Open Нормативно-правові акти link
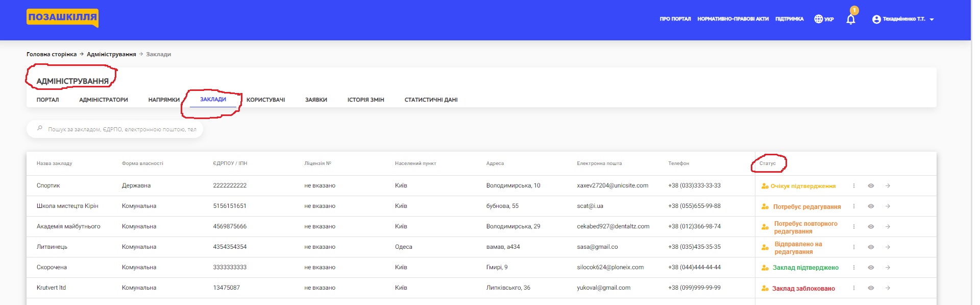Screen dimensions: 980x305 click(x=733, y=19)
